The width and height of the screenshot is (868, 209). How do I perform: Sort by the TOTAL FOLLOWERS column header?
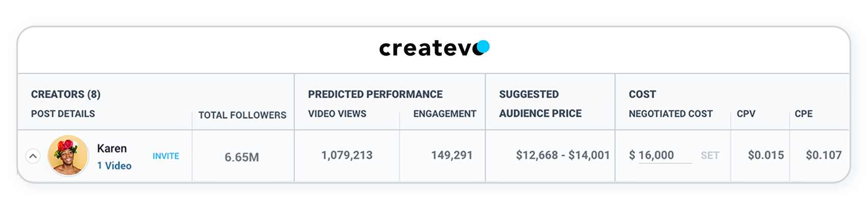(242, 115)
